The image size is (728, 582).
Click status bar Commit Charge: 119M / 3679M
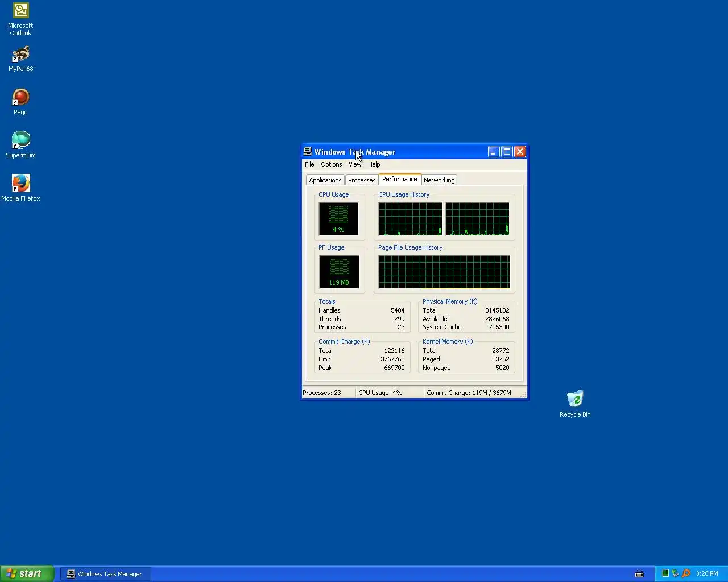(469, 393)
